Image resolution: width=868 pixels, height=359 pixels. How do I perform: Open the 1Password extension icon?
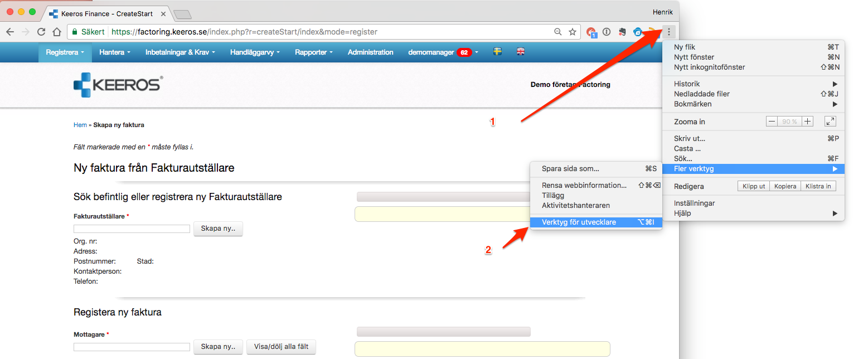pyautogui.click(x=607, y=32)
